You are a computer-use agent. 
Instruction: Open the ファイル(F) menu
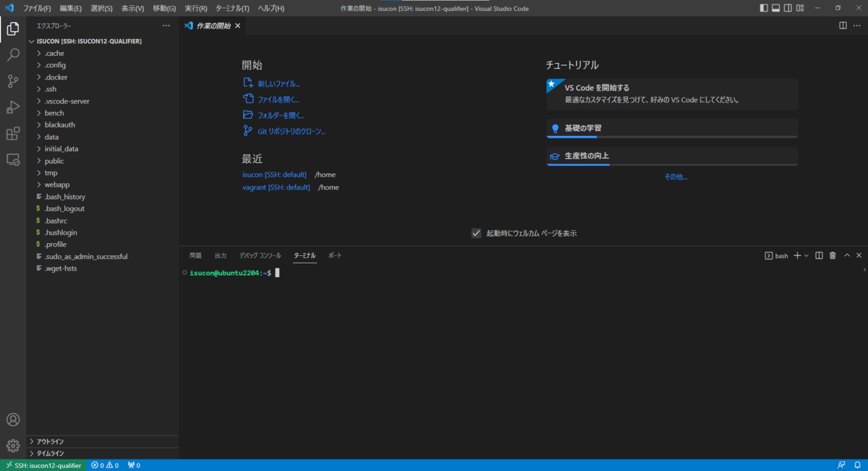pos(37,8)
